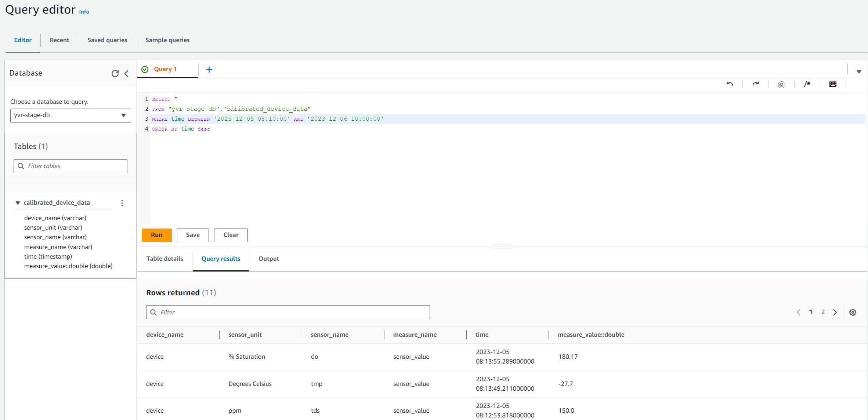Screen dimensions: 868x420
Task: Click the Clear button
Action: [x=231, y=235]
